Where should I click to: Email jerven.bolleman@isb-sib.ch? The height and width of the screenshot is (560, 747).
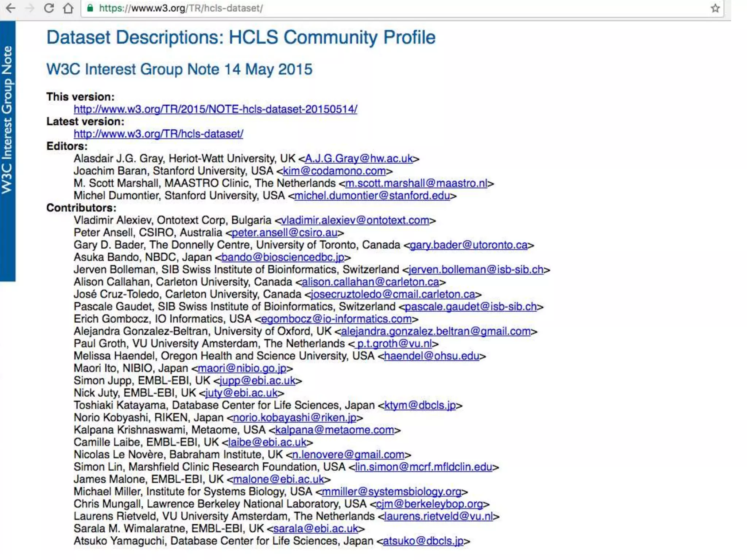[x=476, y=270]
